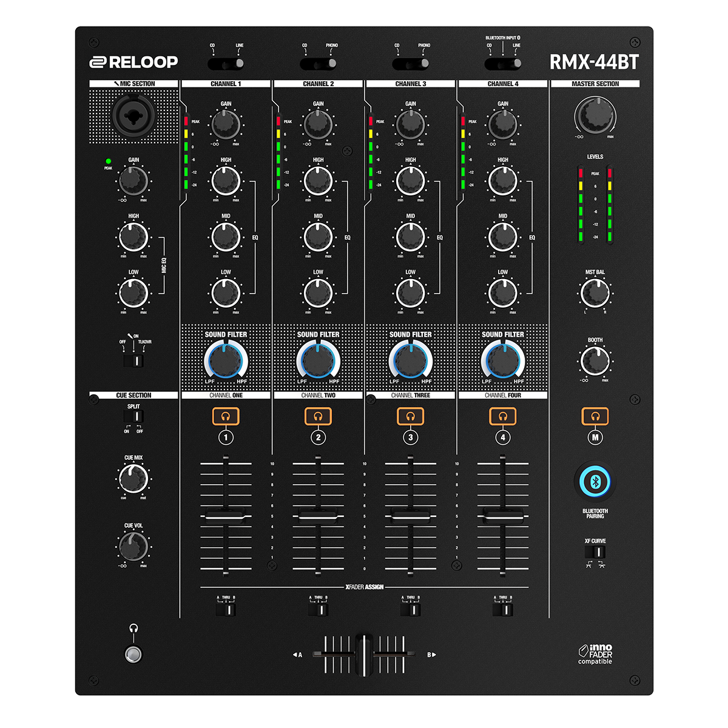Toggle the XF Curve switch
Viewport: 728px width, 728px height.
595,552
